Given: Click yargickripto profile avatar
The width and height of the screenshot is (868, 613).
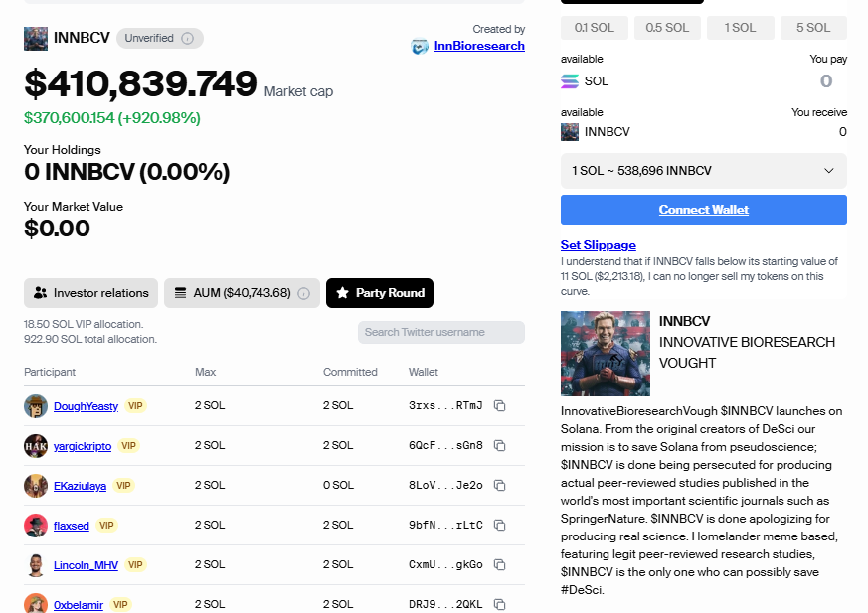Looking at the screenshot, I should (36, 446).
